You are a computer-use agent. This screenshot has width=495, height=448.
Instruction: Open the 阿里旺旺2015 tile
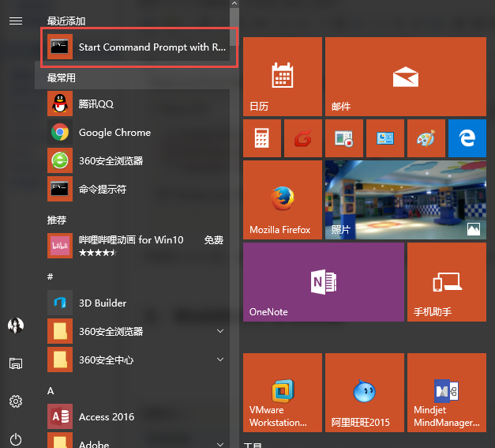tap(365, 393)
